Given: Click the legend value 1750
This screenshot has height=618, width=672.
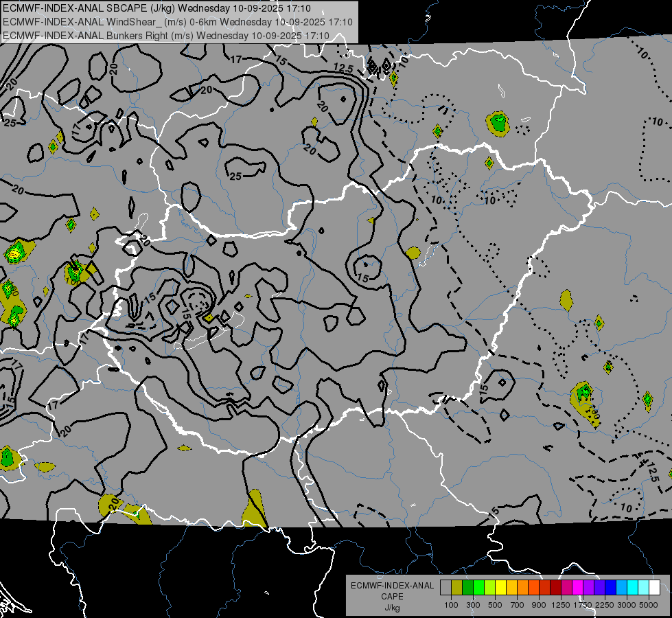Looking at the screenshot, I should 583,605.
